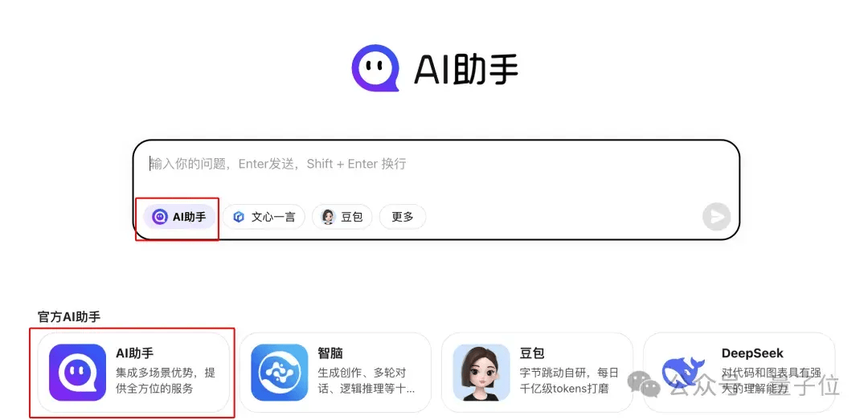868x420 pixels.
Task: Select the 文心一言 model chip
Action: (264, 217)
